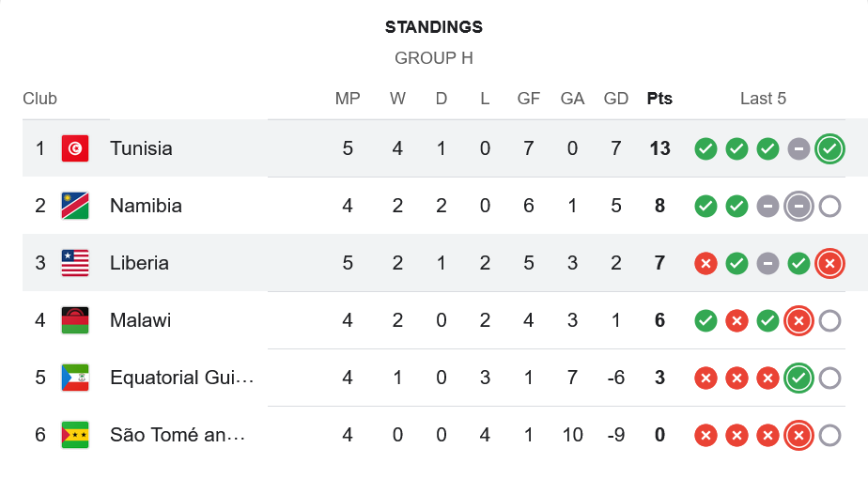Image resolution: width=868 pixels, height=479 pixels.
Task: Click Liberia's latest loss result icon
Action: pos(829,263)
